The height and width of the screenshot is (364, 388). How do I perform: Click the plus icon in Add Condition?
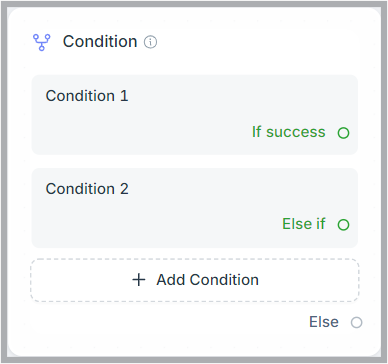click(x=139, y=280)
